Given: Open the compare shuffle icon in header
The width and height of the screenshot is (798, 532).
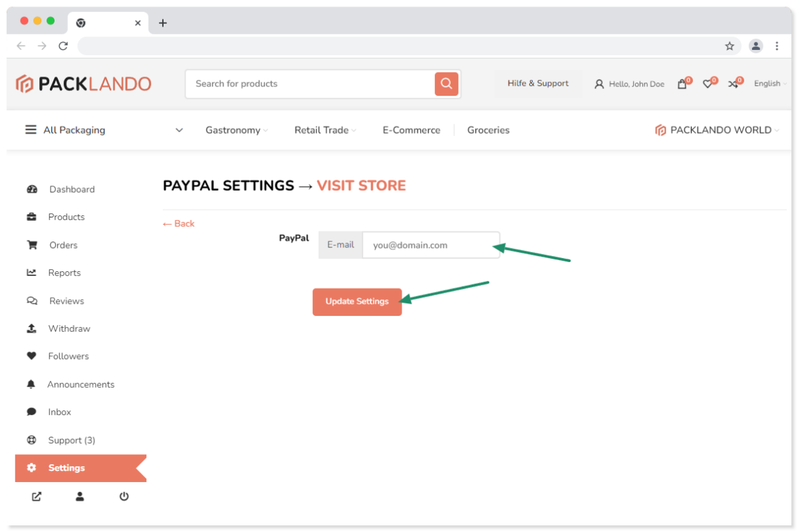Looking at the screenshot, I should 733,84.
